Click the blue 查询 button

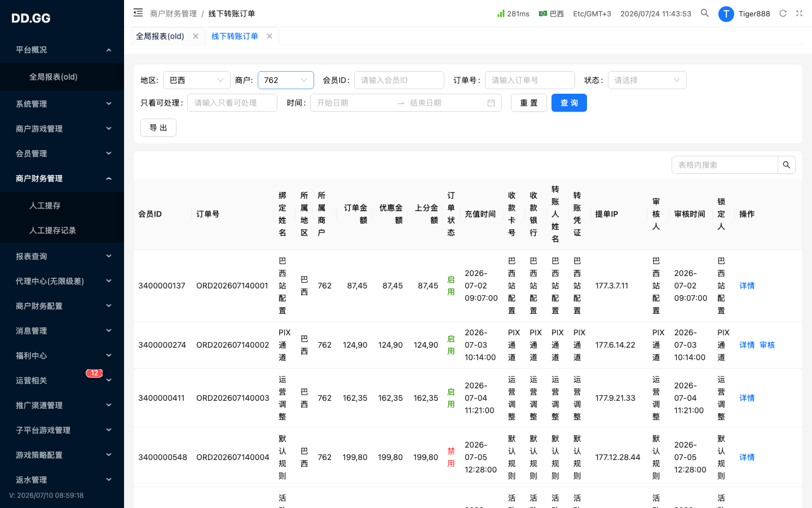(x=569, y=103)
